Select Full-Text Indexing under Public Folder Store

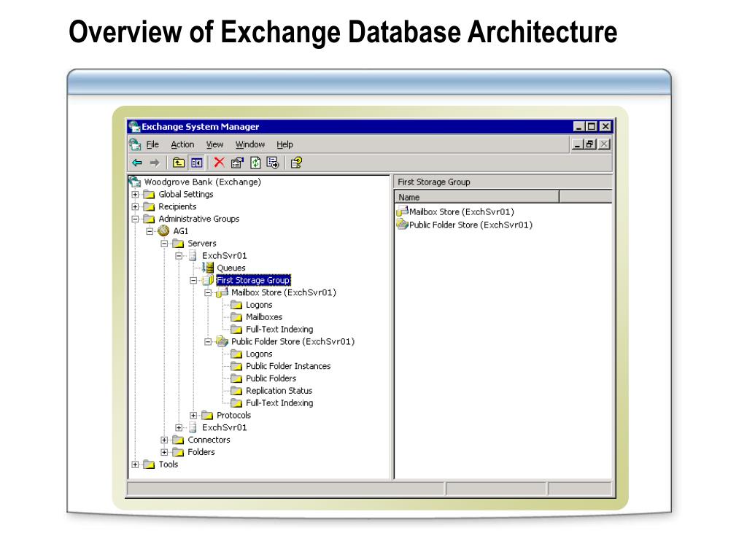279,403
